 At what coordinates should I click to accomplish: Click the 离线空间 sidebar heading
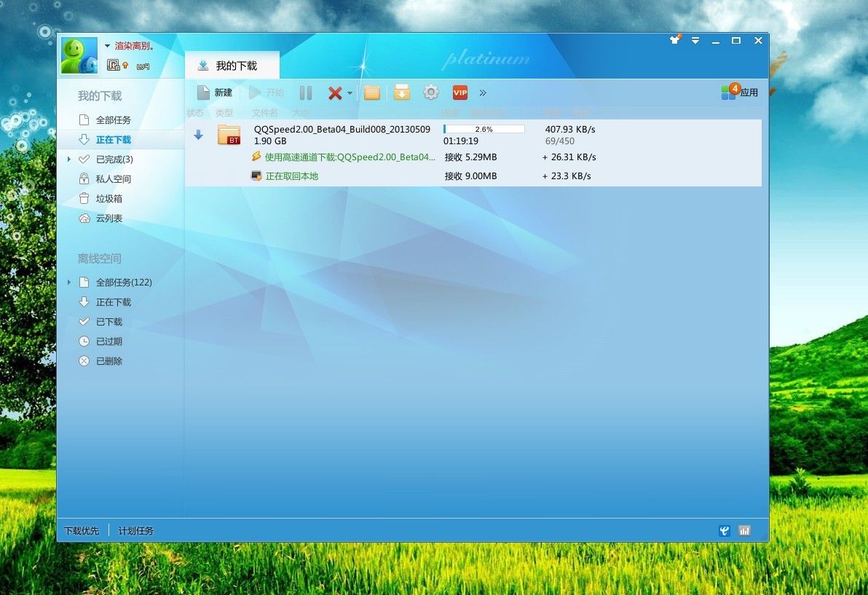pos(99,259)
